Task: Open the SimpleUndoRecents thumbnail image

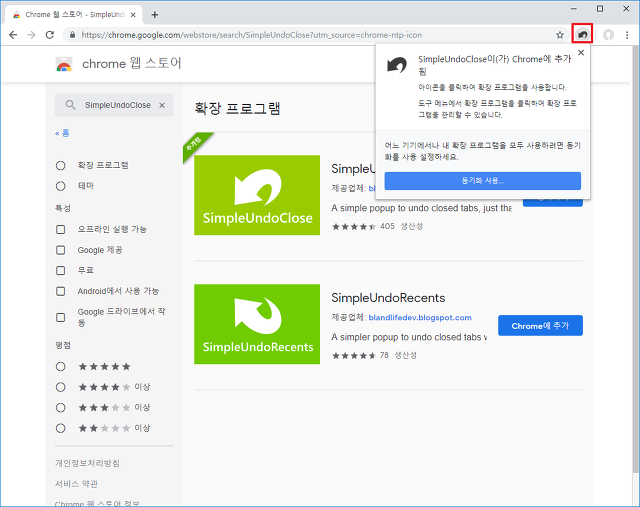Action: (x=257, y=324)
